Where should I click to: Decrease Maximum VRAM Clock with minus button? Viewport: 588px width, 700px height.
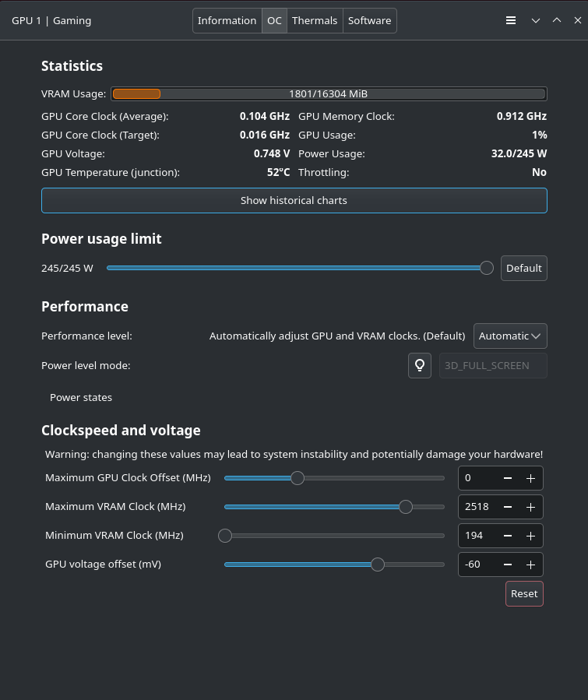pyautogui.click(x=508, y=507)
